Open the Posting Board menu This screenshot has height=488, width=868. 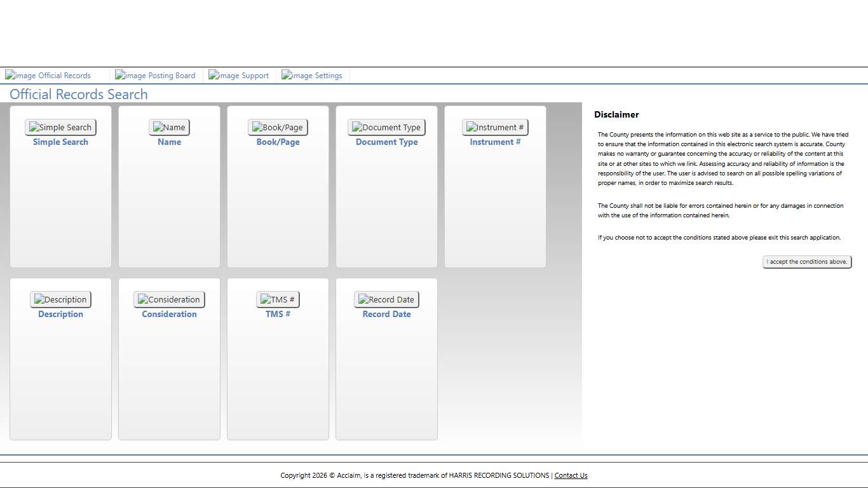[155, 76]
